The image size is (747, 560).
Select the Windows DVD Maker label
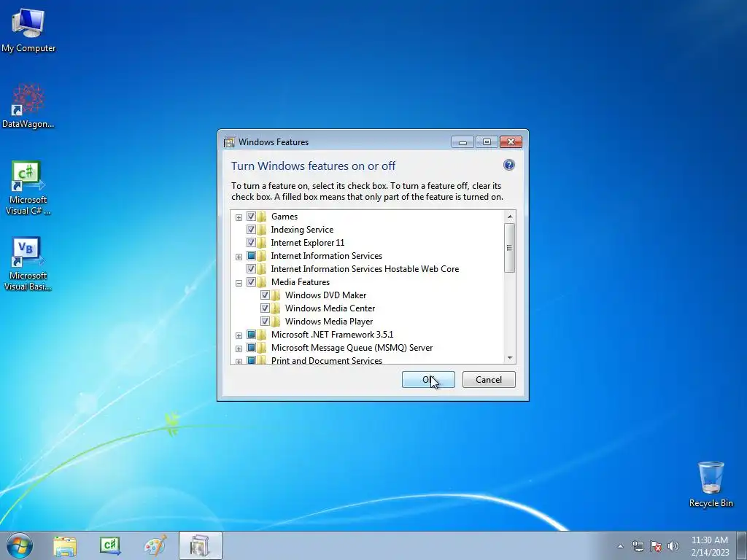(x=326, y=295)
